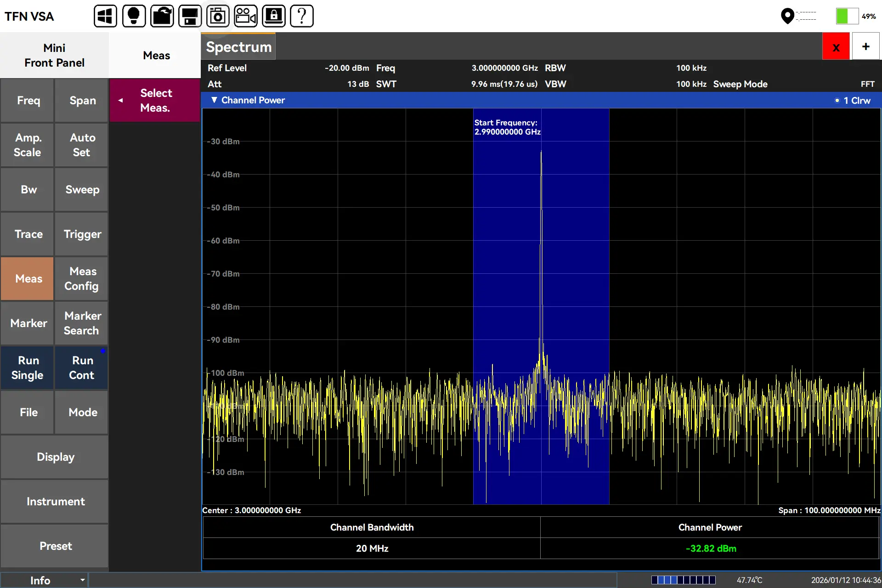Open the Select Meas. menu item

[x=155, y=100]
